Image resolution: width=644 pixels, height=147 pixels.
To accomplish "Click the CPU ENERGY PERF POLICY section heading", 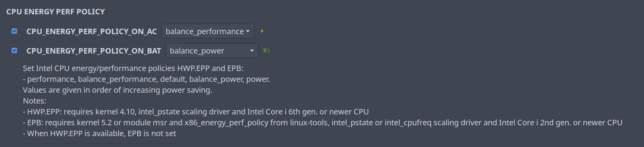I will pos(55,12).
